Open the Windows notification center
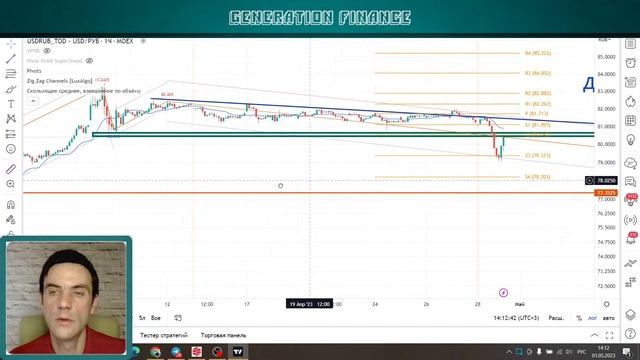This screenshot has width=640, height=360. pos(627,351)
